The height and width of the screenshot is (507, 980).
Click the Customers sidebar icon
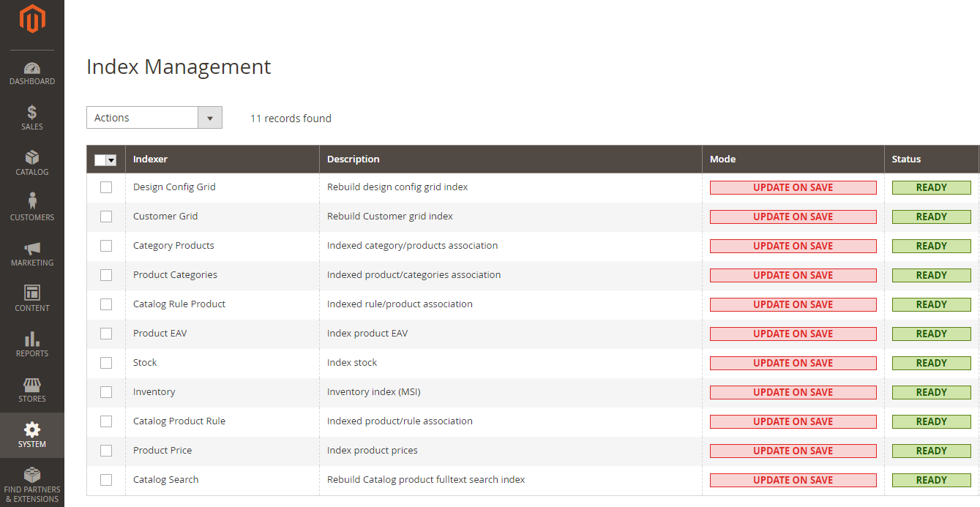(31, 209)
